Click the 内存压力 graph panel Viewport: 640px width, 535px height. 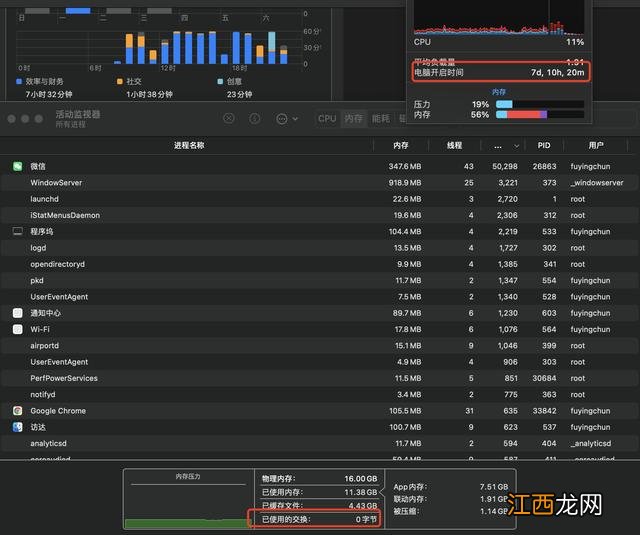(x=188, y=499)
